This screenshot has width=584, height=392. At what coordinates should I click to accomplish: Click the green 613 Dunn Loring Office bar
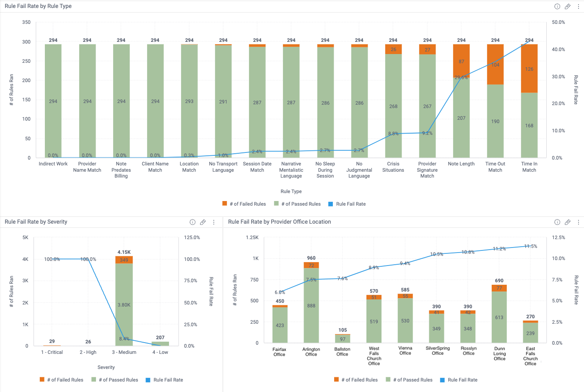pos(499,317)
